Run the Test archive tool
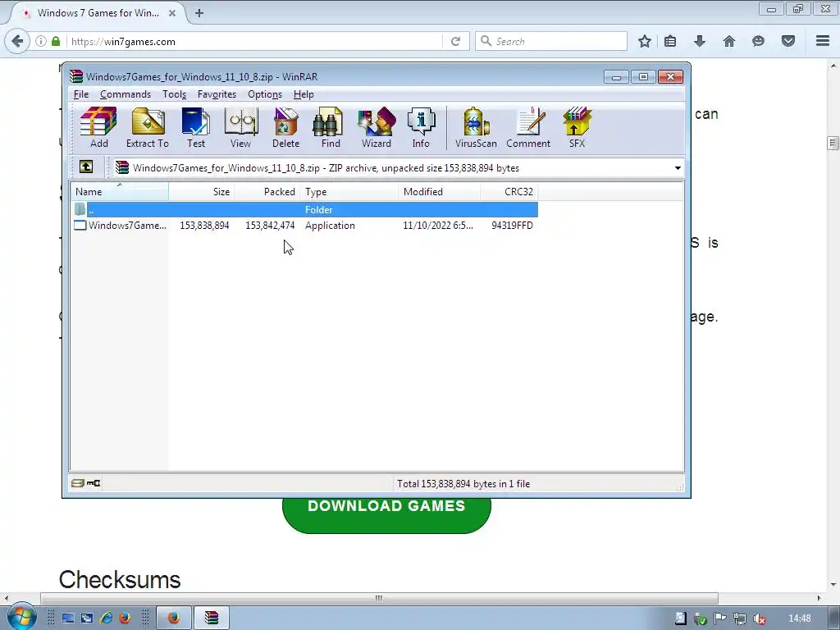This screenshot has height=630, width=840. click(195, 128)
